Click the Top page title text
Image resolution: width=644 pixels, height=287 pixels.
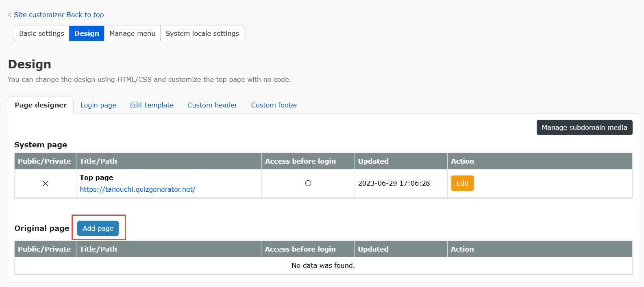pos(96,177)
